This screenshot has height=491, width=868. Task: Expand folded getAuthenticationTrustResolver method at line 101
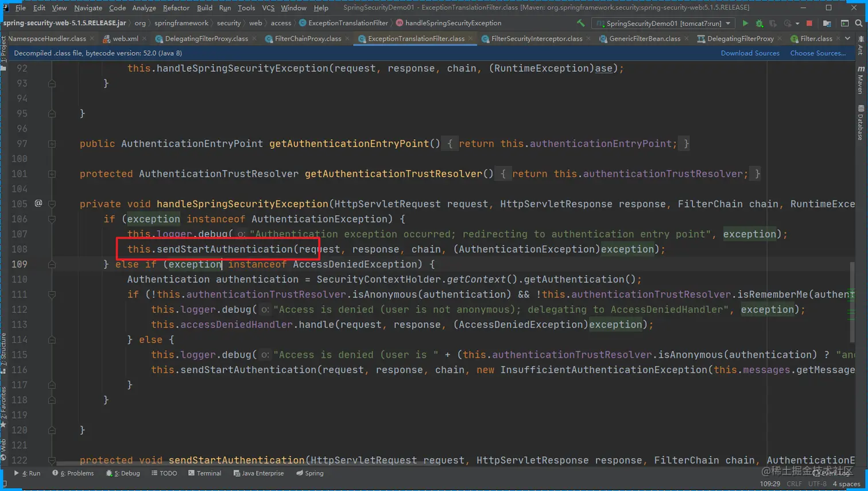pyautogui.click(x=52, y=173)
